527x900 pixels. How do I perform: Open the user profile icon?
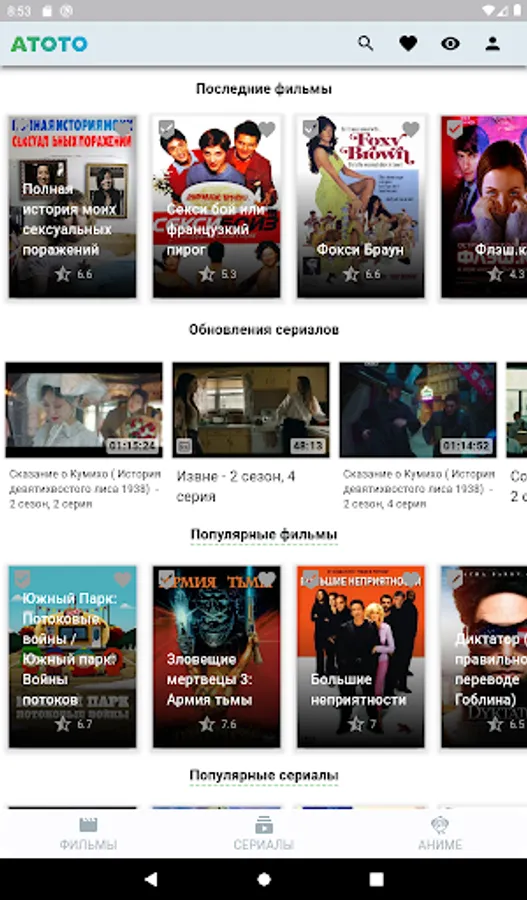493,44
